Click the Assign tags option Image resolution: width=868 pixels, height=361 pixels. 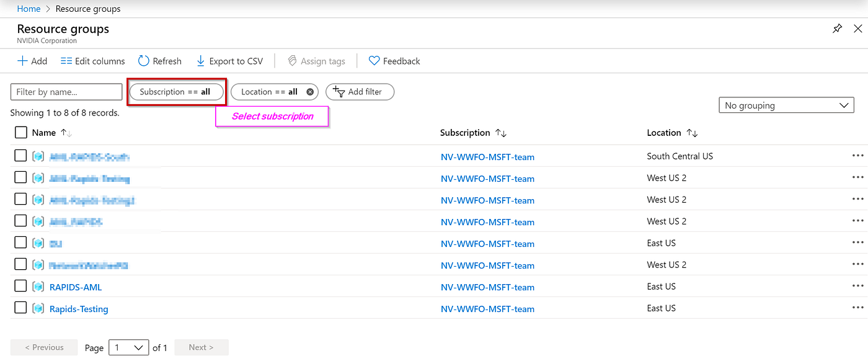point(316,61)
